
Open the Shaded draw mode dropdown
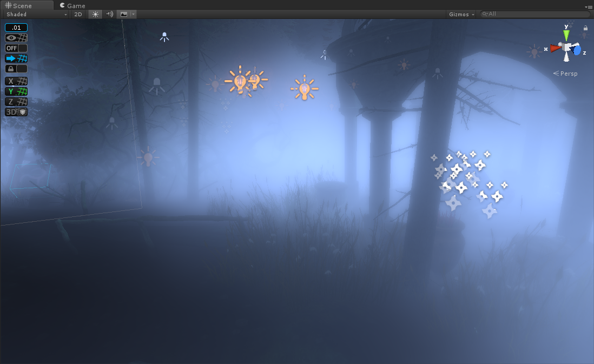click(x=36, y=15)
